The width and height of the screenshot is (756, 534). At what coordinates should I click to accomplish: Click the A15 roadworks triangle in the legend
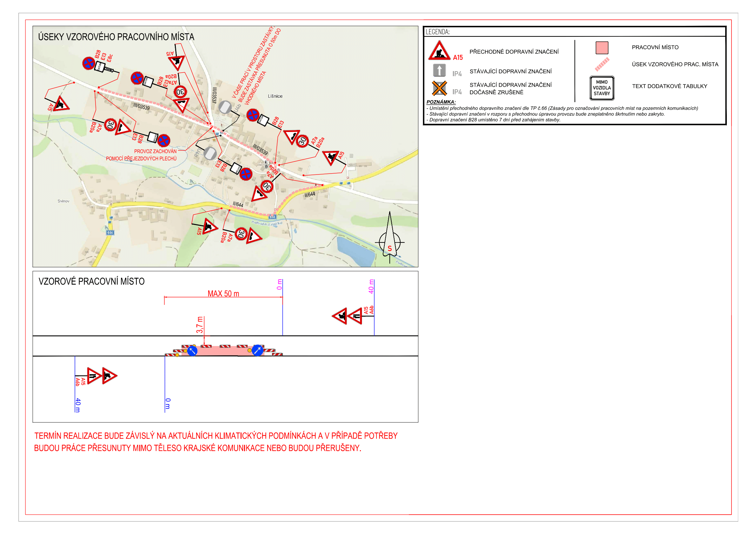pyautogui.click(x=439, y=50)
